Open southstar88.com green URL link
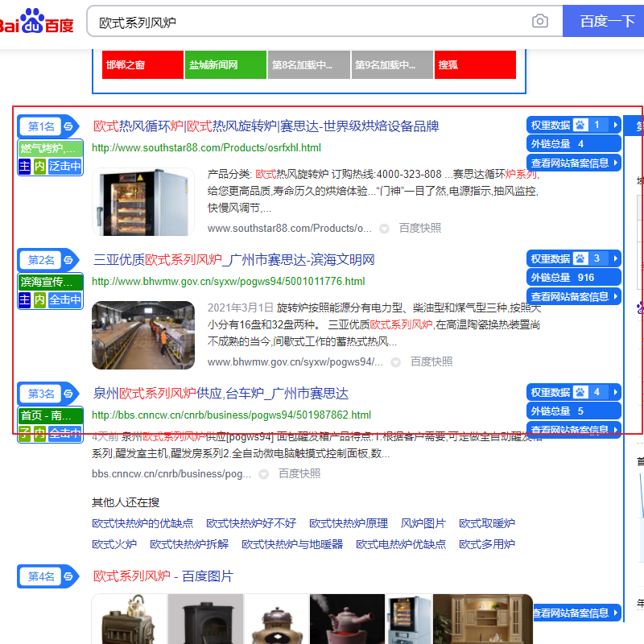The image size is (644, 644). point(206,148)
